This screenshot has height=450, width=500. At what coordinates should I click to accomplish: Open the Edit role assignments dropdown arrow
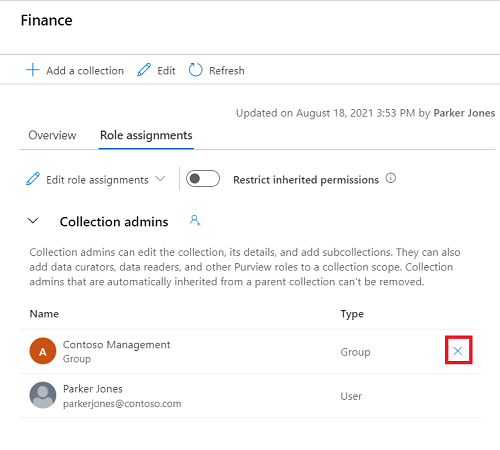pyautogui.click(x=160, y=179)
